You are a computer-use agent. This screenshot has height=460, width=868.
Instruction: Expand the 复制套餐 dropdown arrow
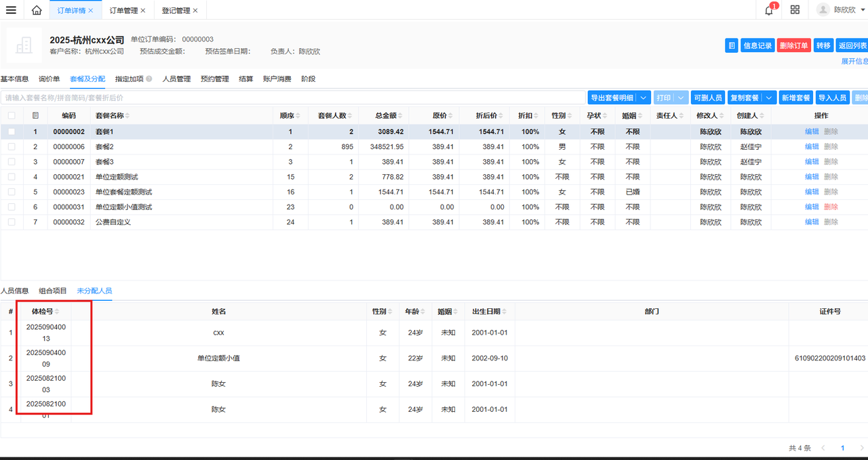click(769, 98)
